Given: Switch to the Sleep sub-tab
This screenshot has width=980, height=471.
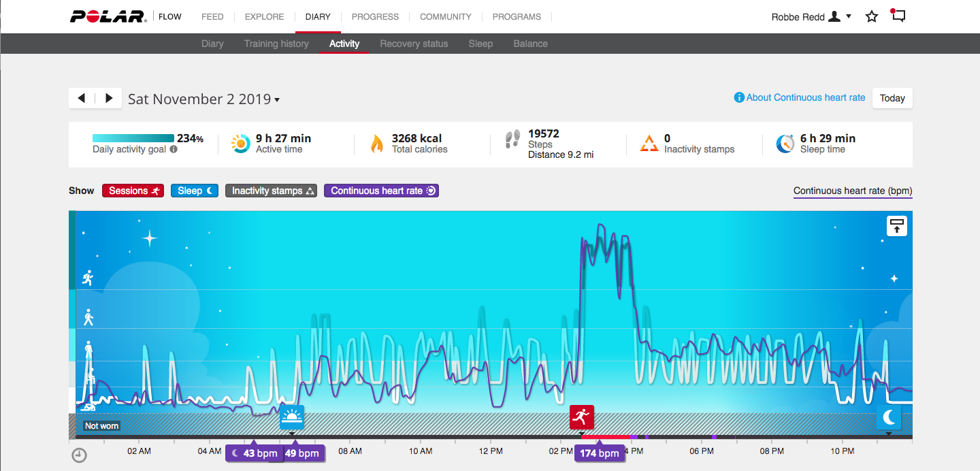Looking at the screenshot, I should point(480,44).
